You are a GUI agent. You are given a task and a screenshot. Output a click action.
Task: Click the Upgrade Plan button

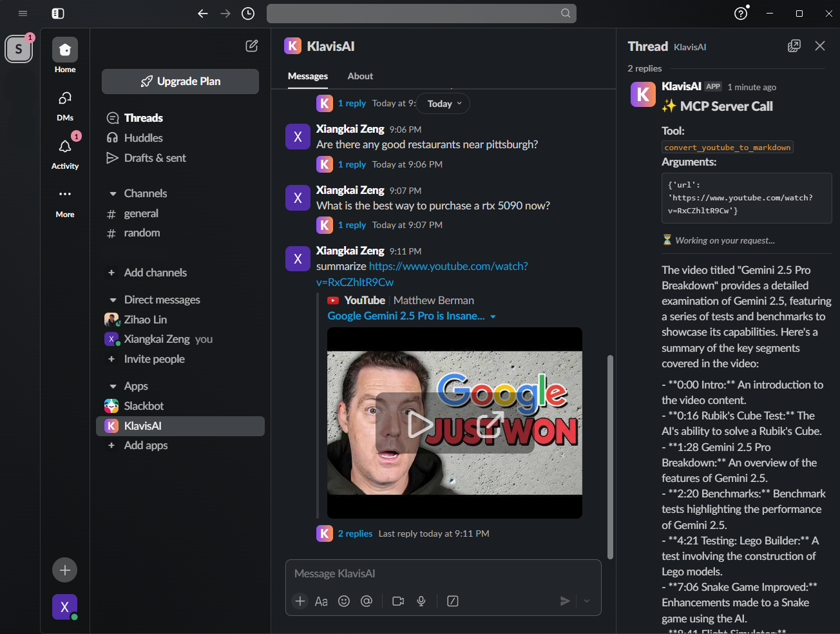[180, 81]
